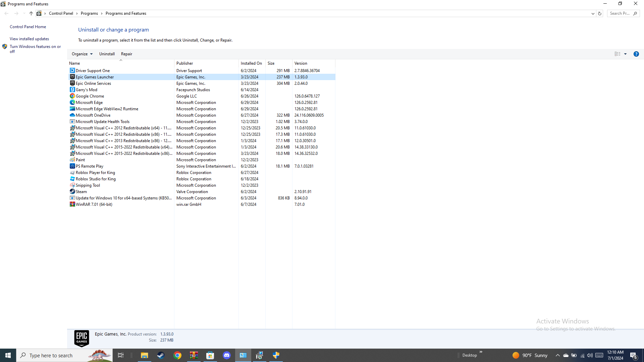This screenshot has height=362, width=644.
Task: Click the 90°F Sunny weather widget
Action: [530, 355]
